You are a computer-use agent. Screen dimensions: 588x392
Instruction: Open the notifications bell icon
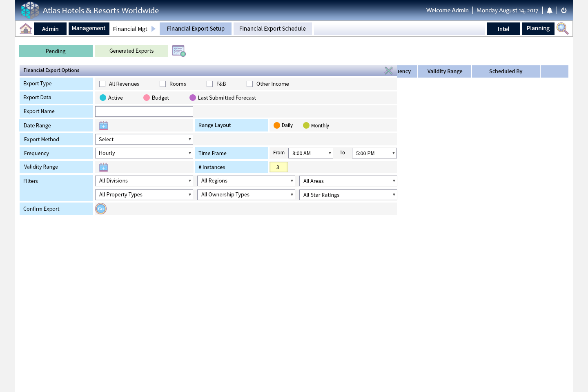click(550, 11)
